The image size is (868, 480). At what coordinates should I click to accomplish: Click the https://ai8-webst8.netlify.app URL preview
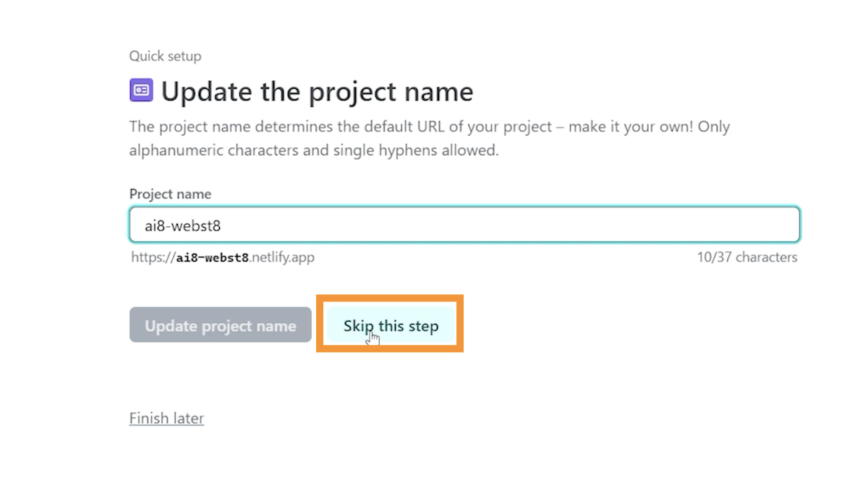pos(223,257)
